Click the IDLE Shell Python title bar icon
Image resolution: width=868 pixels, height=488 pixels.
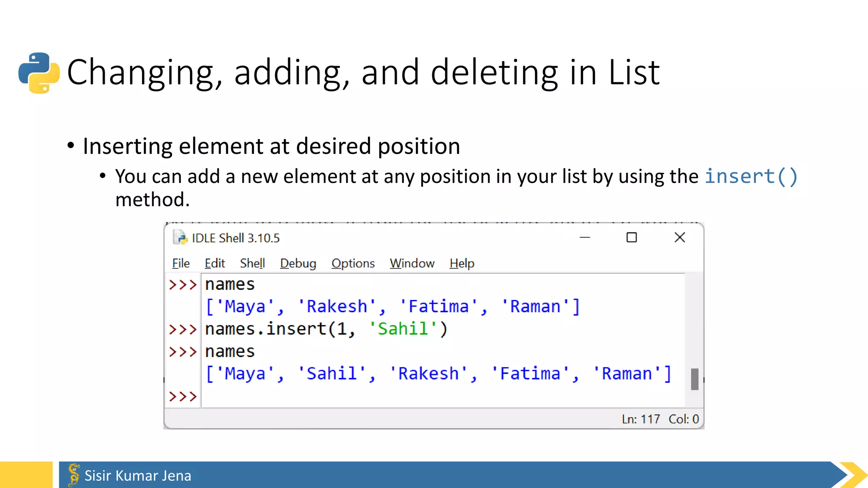tap(180, 238)
